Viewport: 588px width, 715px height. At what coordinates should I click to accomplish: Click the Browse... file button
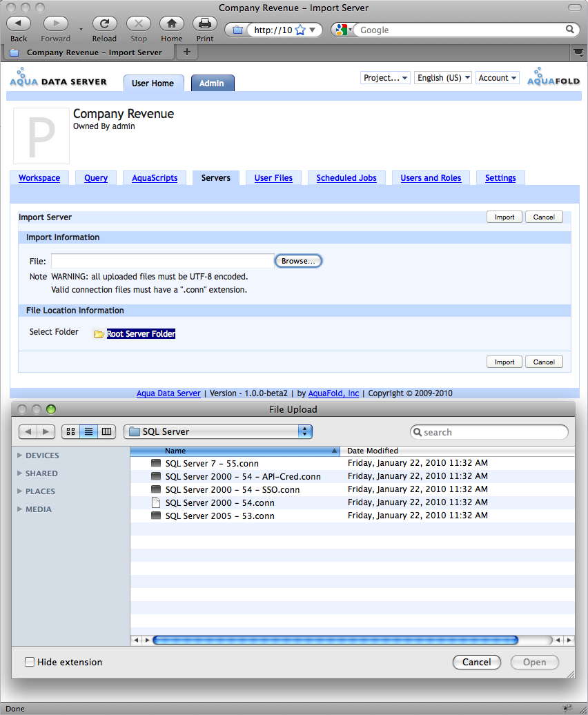click(299, 261)
